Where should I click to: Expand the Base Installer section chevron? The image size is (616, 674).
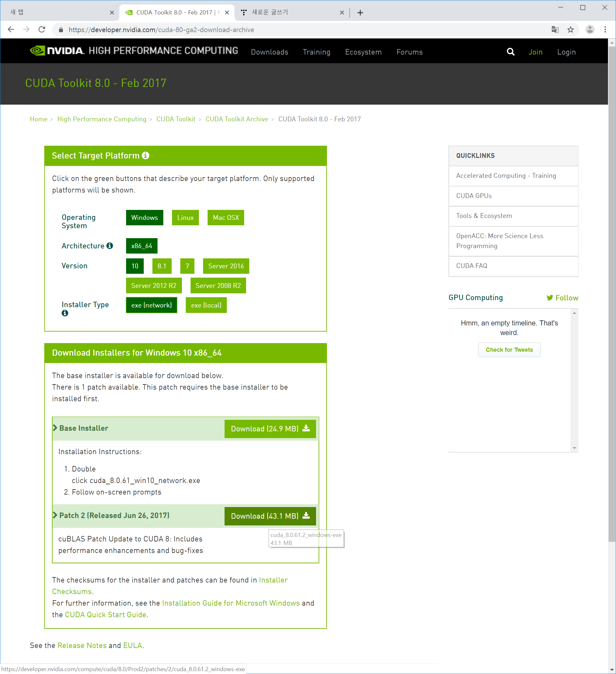pos(56,428)
